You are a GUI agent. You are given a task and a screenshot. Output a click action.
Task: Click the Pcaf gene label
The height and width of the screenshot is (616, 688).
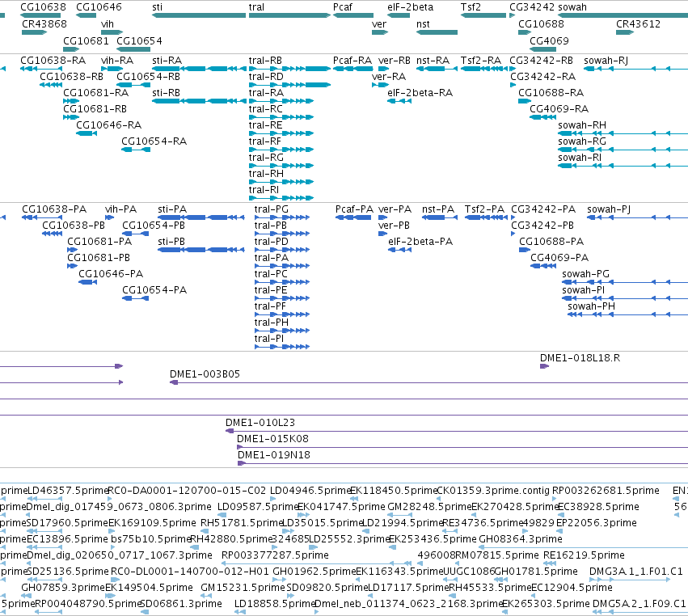tap(343, 7)
